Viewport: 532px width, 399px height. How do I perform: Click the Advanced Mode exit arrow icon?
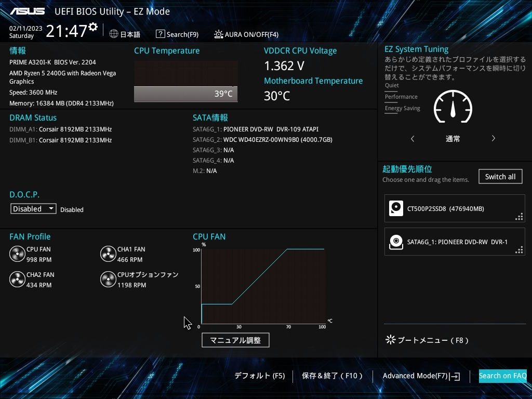pos(455,376)
